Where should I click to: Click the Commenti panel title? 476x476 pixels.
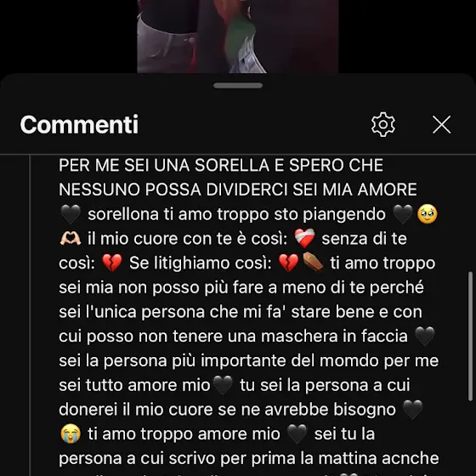point(79,124)
